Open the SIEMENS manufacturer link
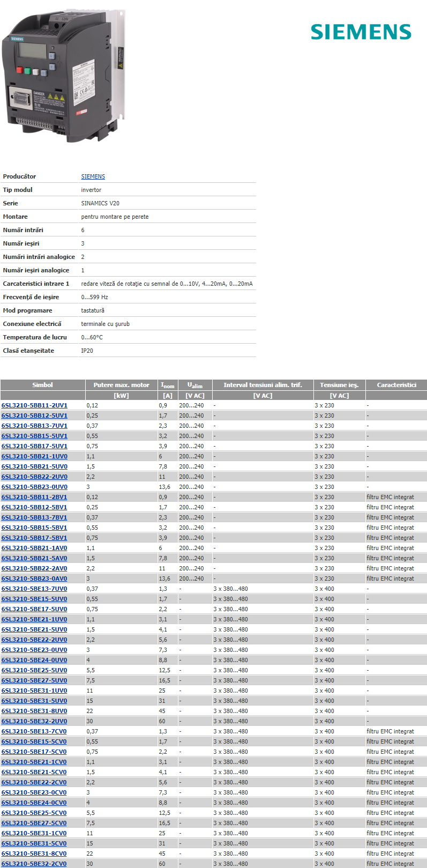Viewport: 427px width, 868px height. click(93, 176)
